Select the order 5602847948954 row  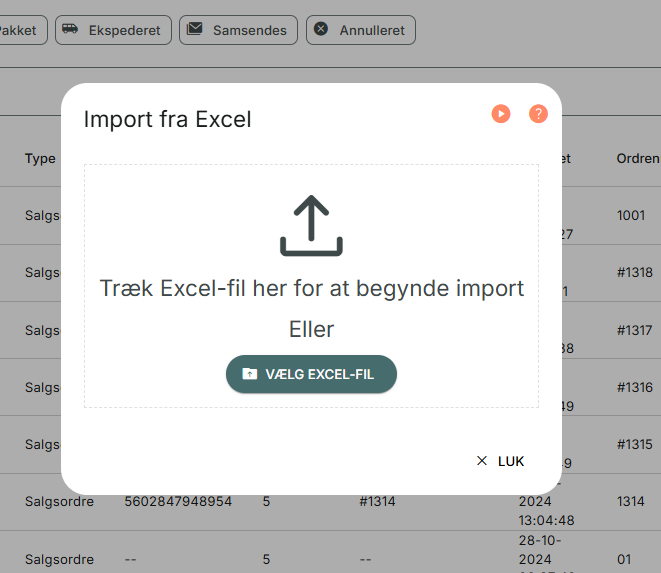click(x=178, y=501)
